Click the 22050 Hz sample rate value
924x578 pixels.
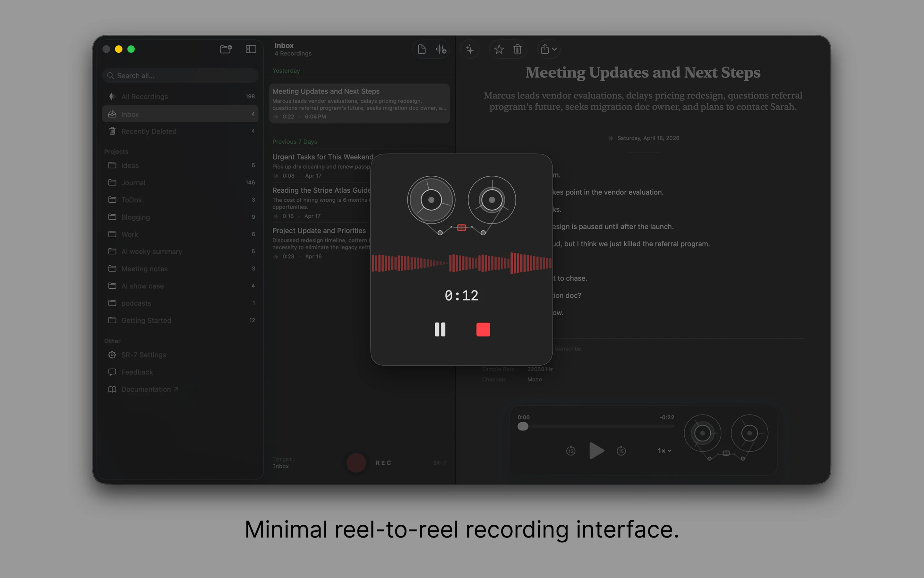tap(540, 369)
